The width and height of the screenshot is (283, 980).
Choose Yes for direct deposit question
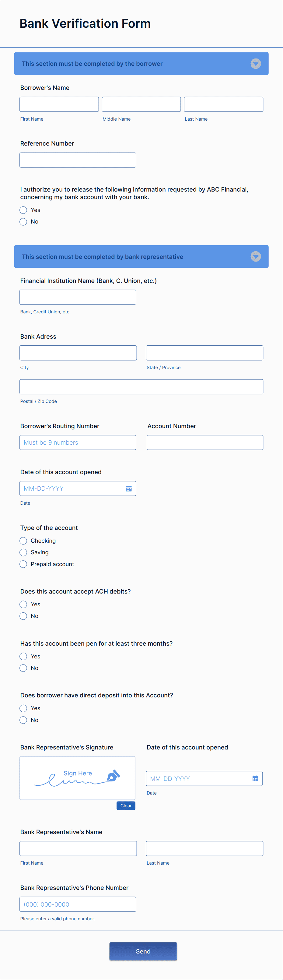click(x=23, y=708)
